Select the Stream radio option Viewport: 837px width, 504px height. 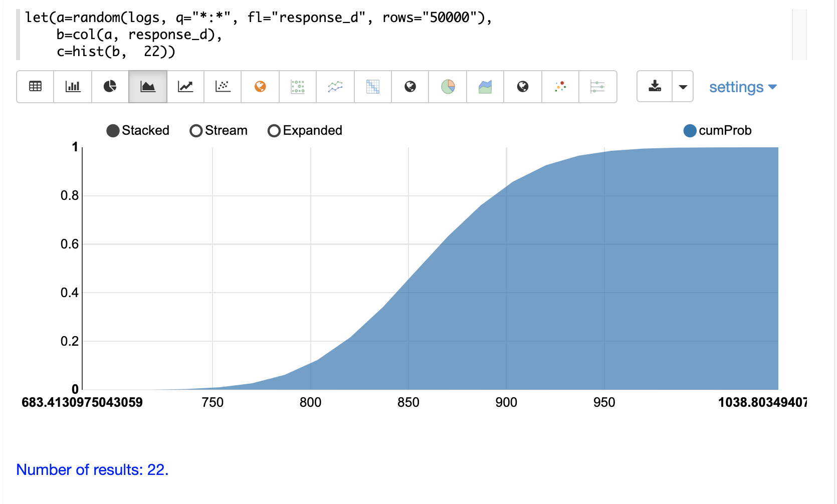point(196,131)
